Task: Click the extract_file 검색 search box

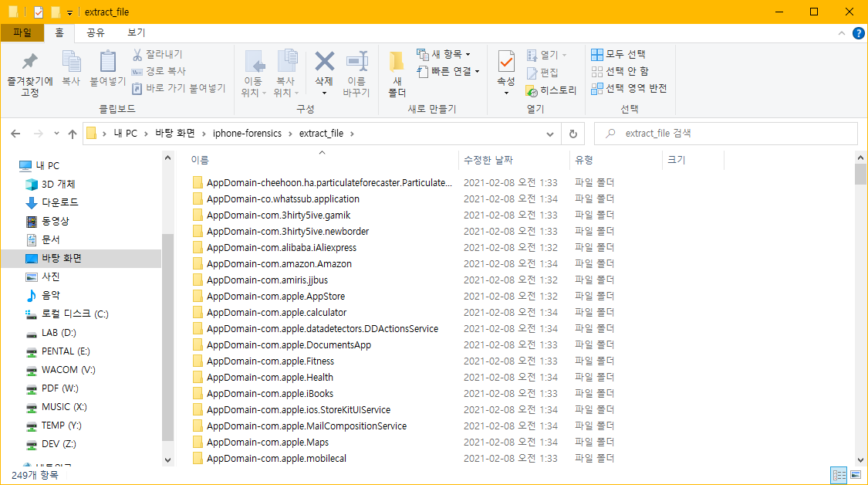Action: [726, 134]
